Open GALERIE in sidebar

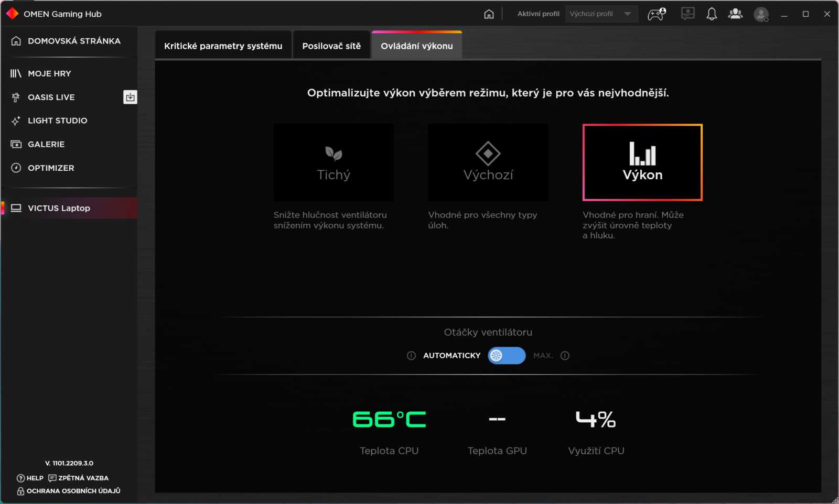[69, 144]
